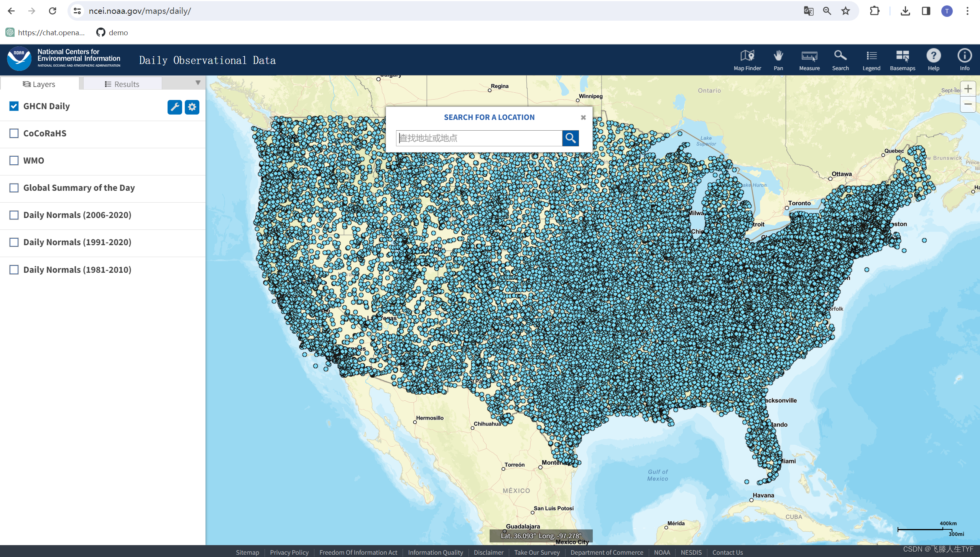The image size is (980, 557).
Task: Click the GHCN Daily pencil edit icon
Action: click(174, 106)
